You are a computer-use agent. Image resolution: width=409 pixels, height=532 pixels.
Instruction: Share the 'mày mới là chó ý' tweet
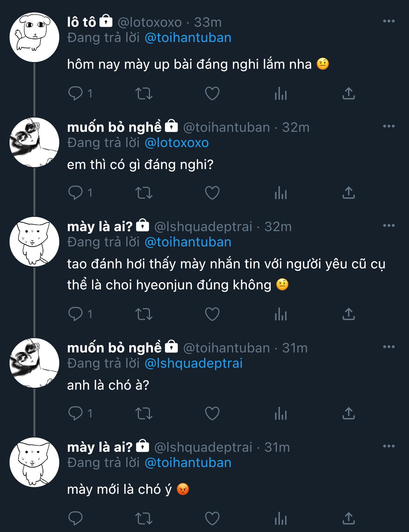coord(348,519)
